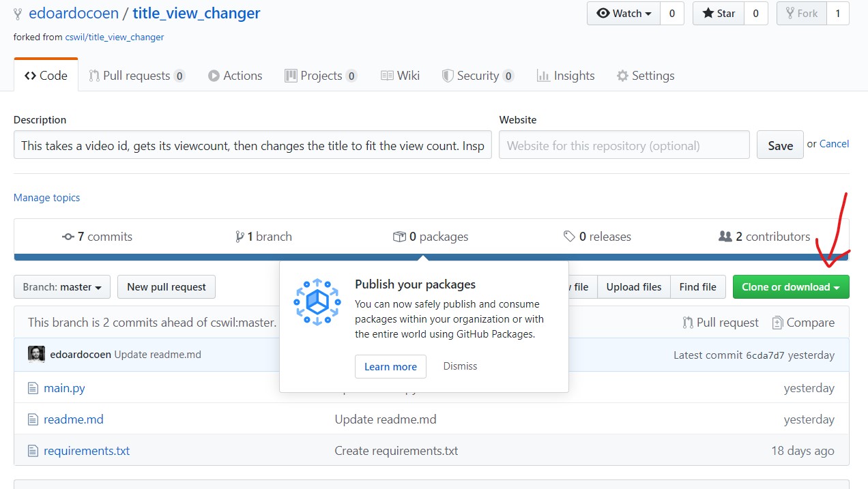Open the Pull requests tab
Screen dimensions: 868x489
tap(136, 76)
